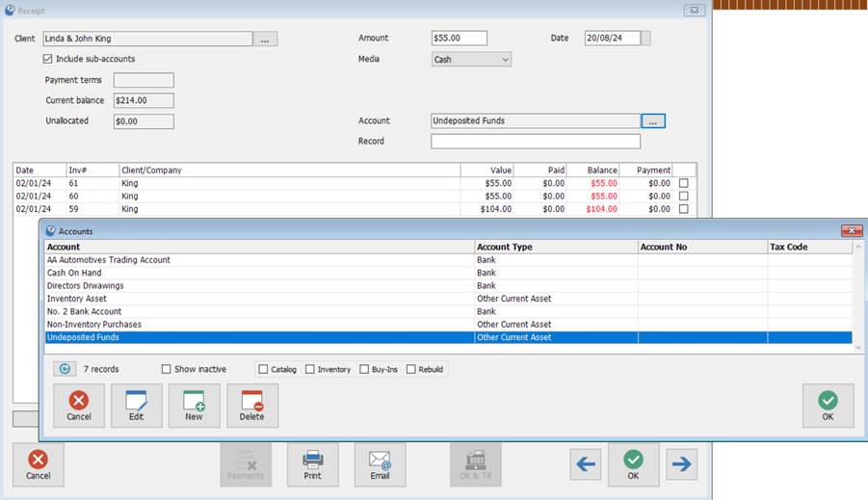The image size is (868, 500).
Task: Delete the selected account
Action: pos(251,406)
